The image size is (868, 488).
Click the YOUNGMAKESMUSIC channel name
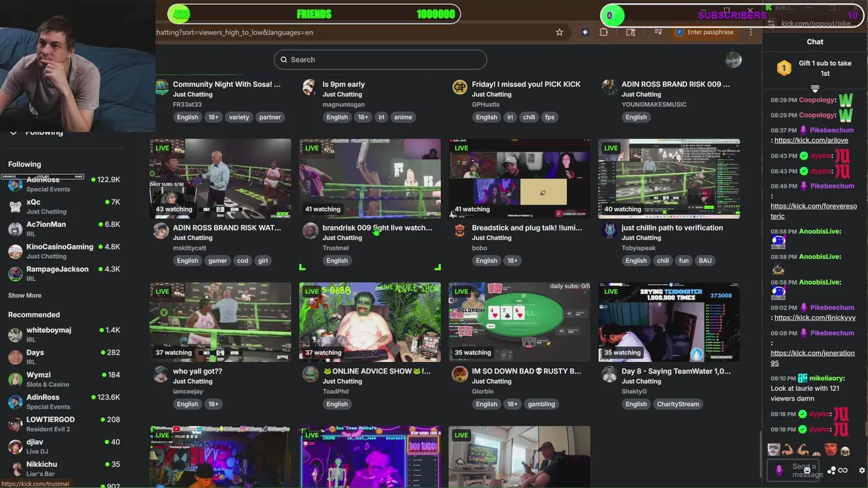(654, 104)
